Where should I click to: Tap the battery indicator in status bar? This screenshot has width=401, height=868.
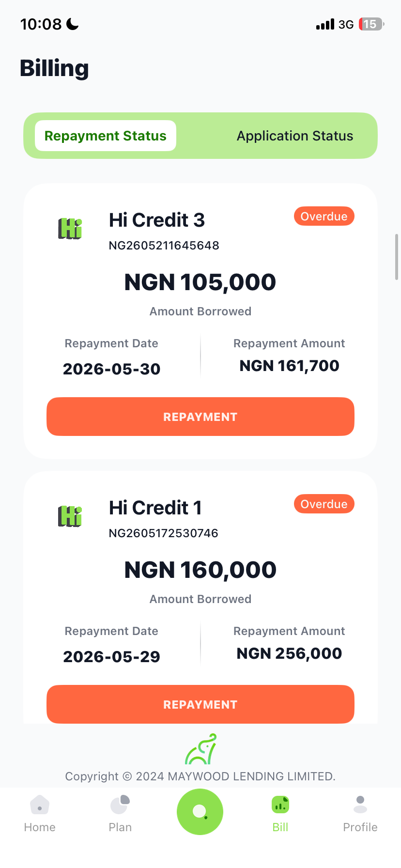tap(371, 24)
